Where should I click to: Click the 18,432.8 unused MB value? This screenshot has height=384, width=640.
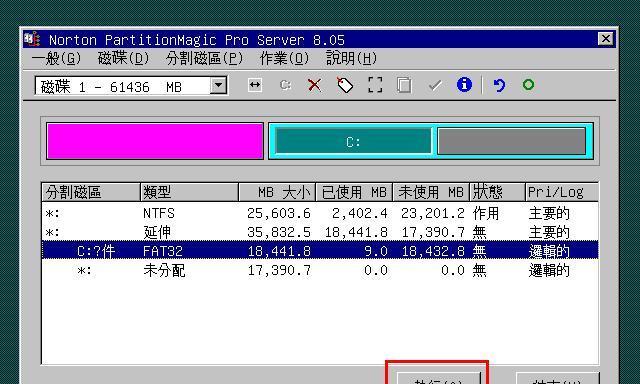[433, 251]
